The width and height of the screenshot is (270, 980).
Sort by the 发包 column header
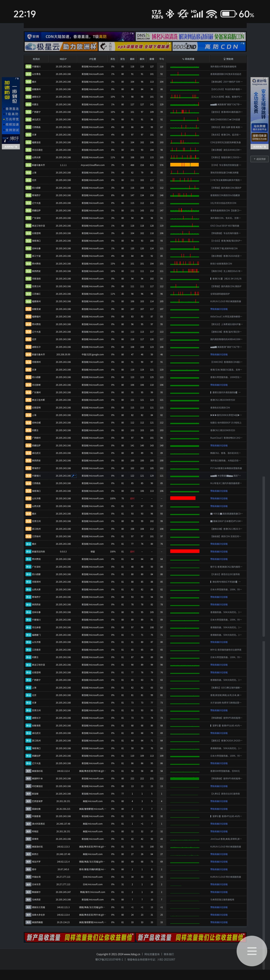(122, 59)
